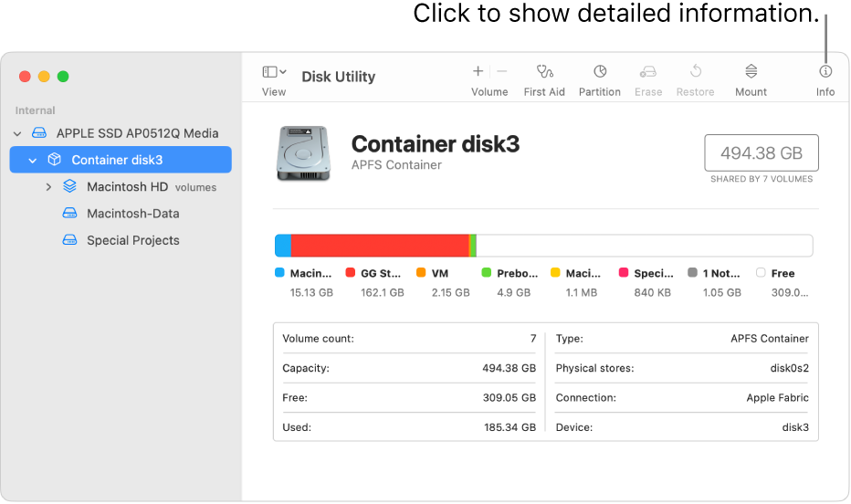
Task: Click the yellow Maci... legend swatch
Action: point(554,272)
